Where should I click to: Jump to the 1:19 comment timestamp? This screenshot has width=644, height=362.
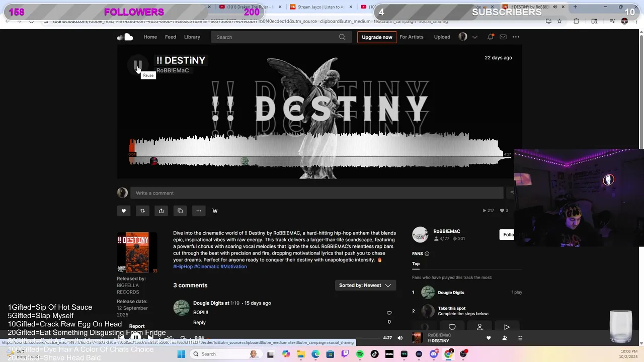click(x=235, y=303)
